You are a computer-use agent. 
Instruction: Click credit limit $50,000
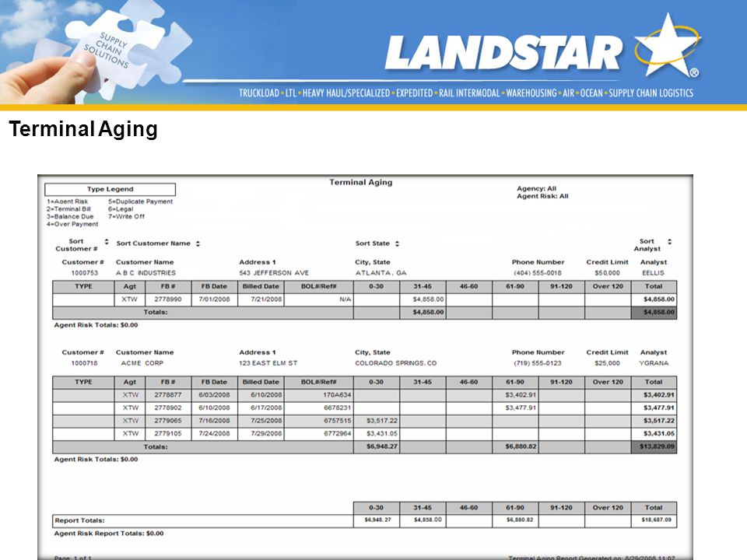[608, 273]
